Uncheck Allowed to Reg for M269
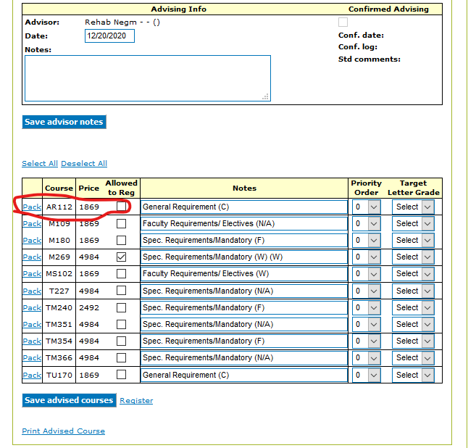The width and height of the screenshot is (476, 448). (121, 257)
